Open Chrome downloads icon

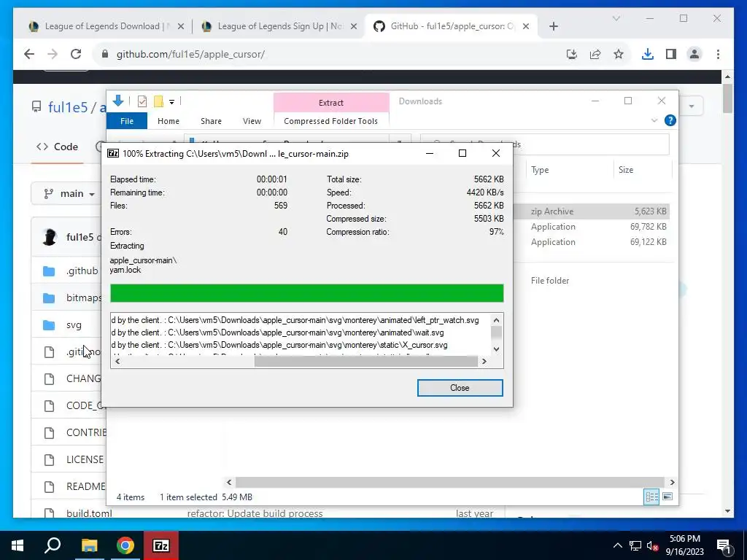coord(648,54)
